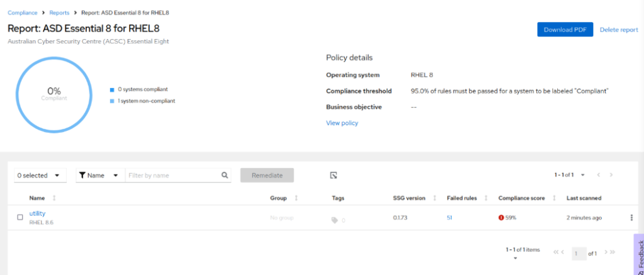Click the bottom page number input
Viewport: 644px width, 275px height.
579,254
